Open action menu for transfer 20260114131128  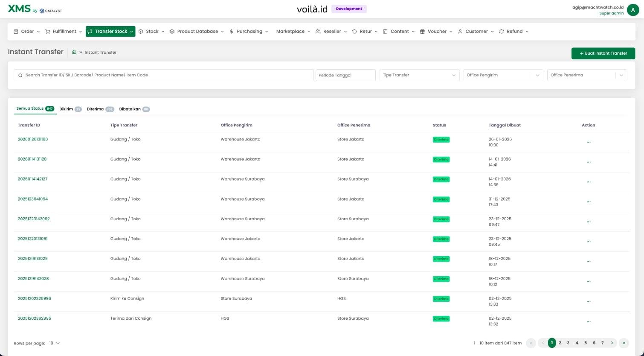[589, 162]
